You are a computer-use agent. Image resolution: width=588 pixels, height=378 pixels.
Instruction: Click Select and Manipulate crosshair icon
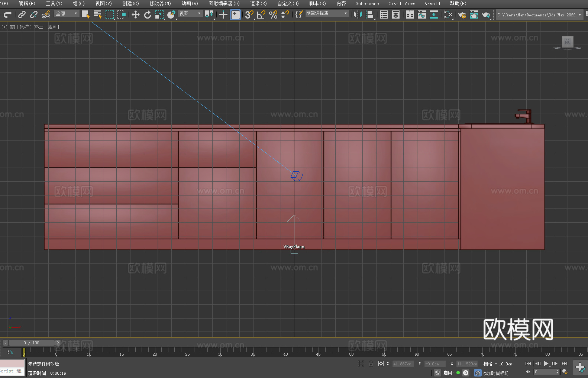coord(223,14)
